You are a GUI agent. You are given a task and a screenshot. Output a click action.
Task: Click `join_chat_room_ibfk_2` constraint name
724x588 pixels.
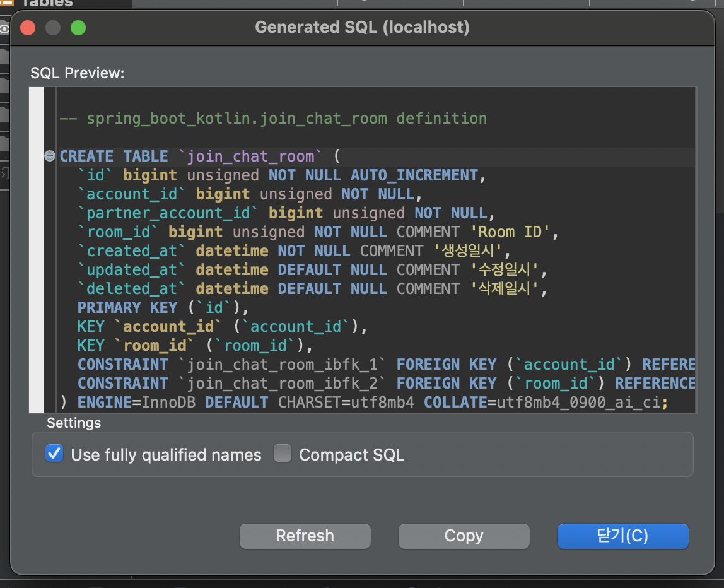point(282,384)
